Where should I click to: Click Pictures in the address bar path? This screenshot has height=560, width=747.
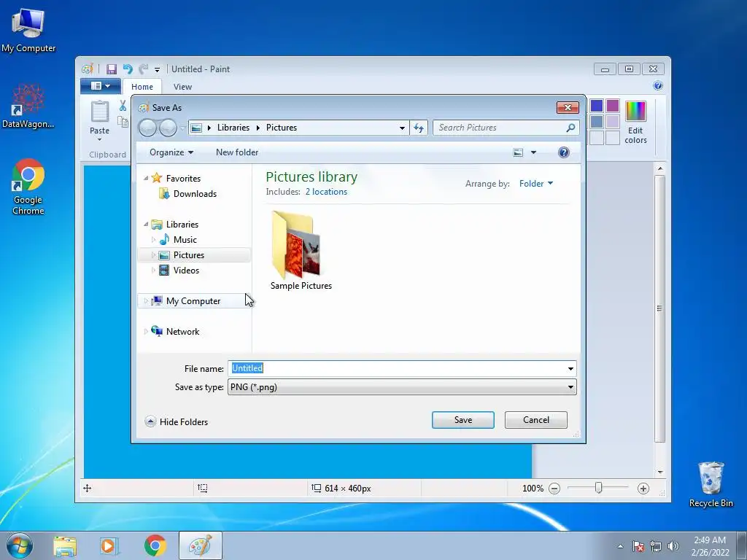click(282, 128)
